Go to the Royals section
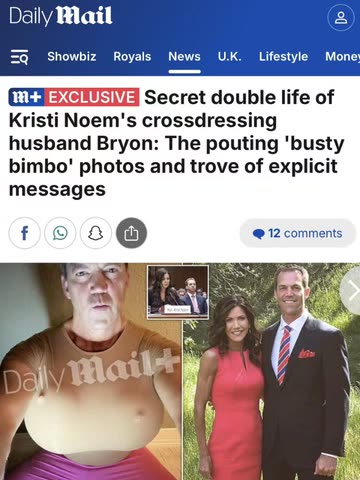The image size is (360, 480). click(132, 56)
